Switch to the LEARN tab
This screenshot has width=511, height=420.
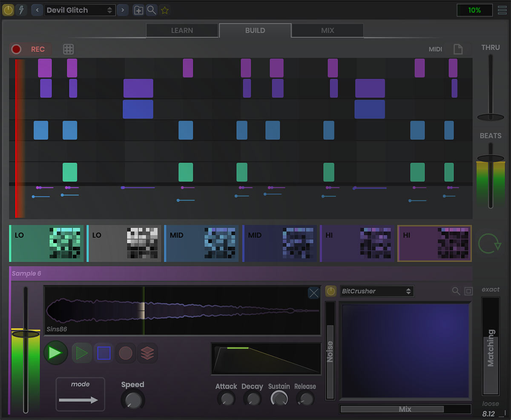182,30
